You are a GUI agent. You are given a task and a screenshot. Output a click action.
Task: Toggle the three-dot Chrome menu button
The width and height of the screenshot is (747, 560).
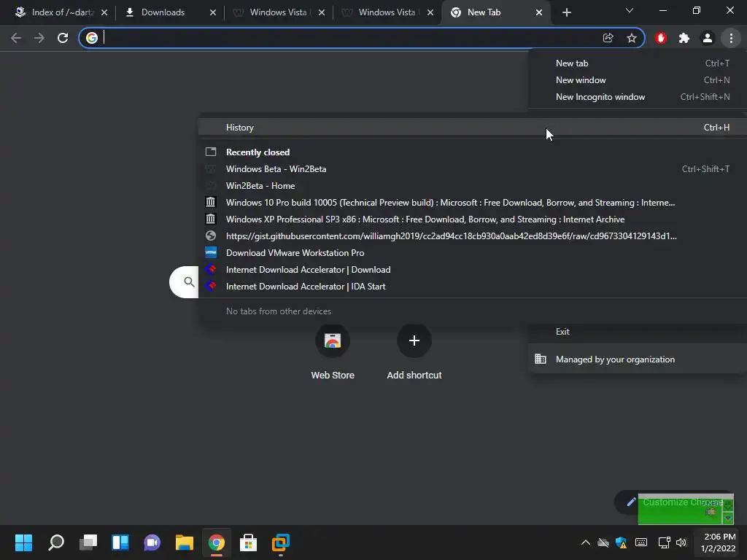pos(731,38)
